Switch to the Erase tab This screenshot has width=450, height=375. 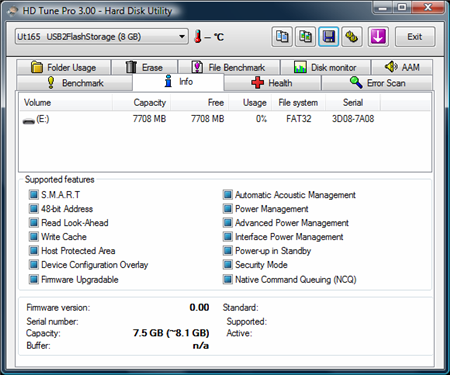(144, 67)
